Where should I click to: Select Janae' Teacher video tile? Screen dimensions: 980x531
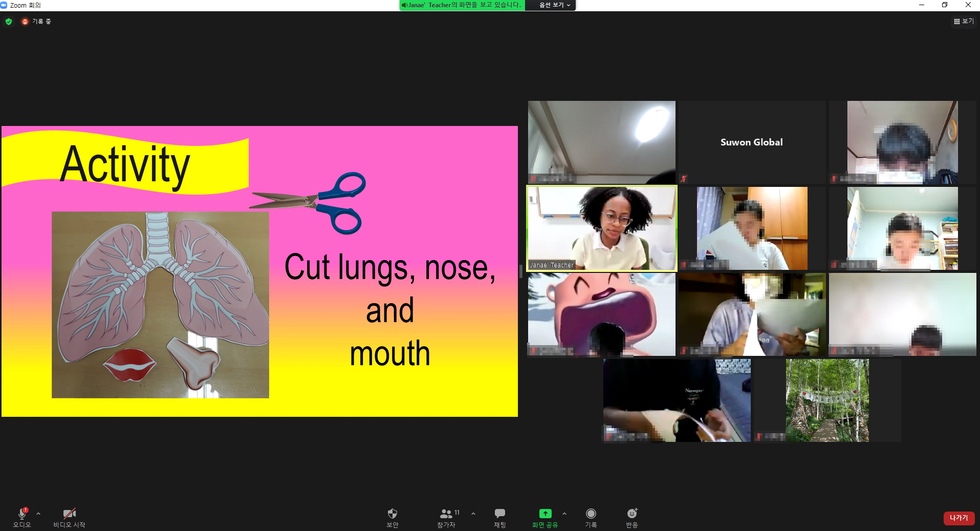[602, 228]
